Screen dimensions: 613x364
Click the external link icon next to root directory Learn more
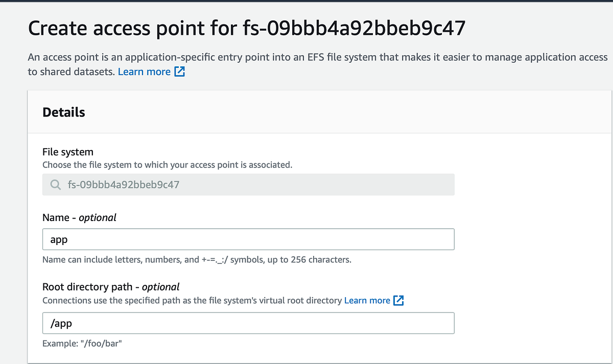[398, 300]
